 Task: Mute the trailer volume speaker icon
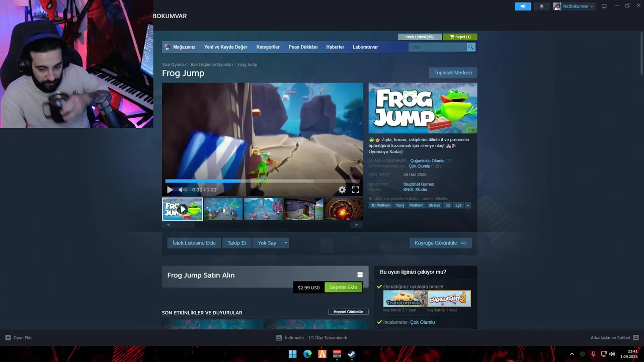click(x=183, y=190)
